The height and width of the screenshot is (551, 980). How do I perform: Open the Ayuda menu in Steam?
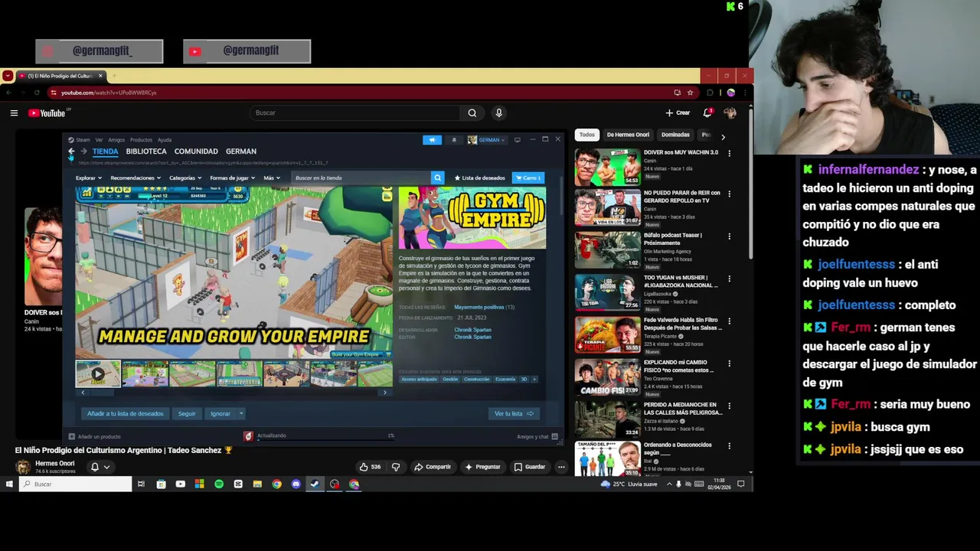165,140
